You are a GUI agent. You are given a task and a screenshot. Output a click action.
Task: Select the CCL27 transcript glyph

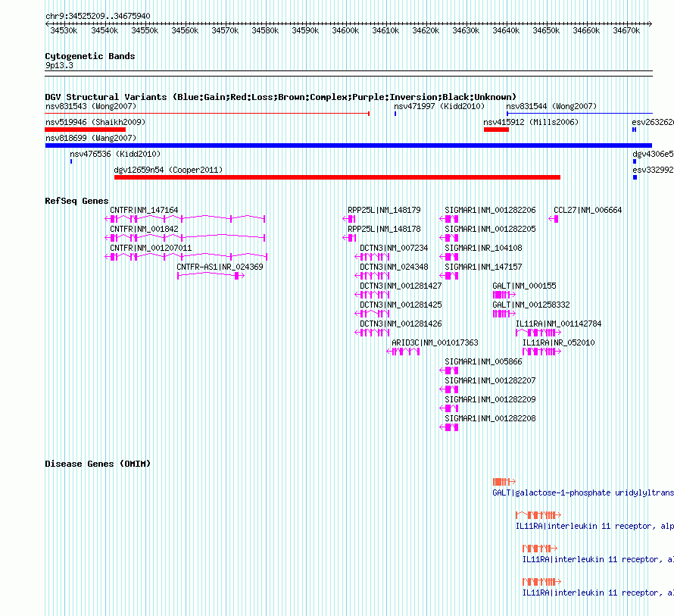coord(554,219)
